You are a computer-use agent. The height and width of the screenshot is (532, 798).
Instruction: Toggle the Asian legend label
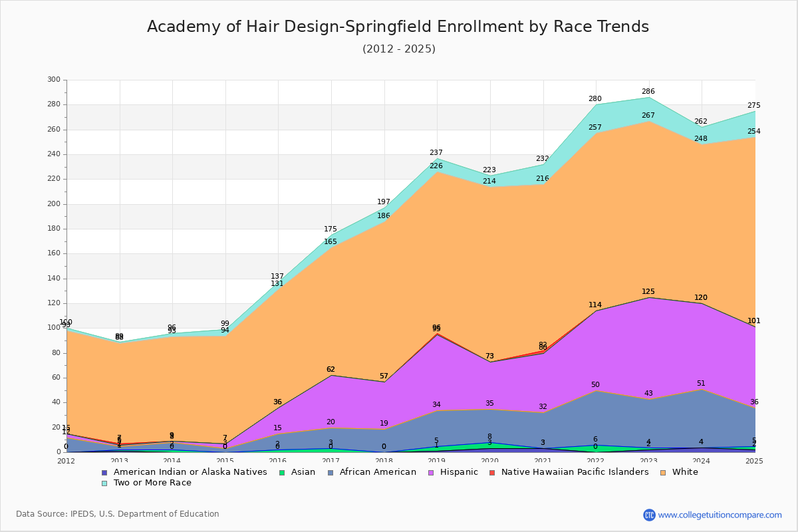(303, 472)
